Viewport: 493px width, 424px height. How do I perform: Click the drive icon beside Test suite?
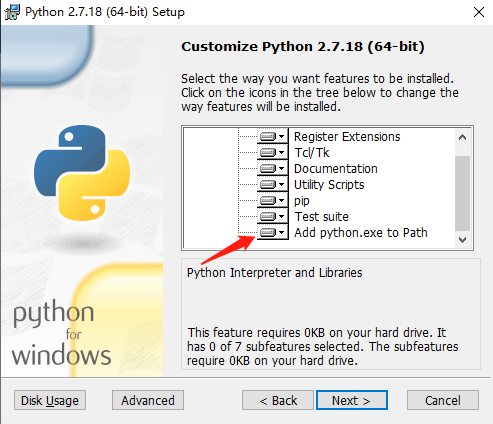[272, 216]
